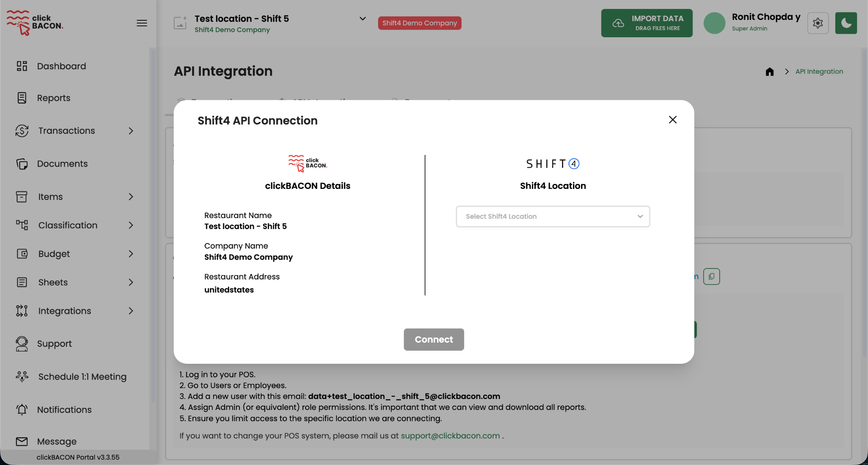Expand the Budget submenu chevron

pos(131,254)
